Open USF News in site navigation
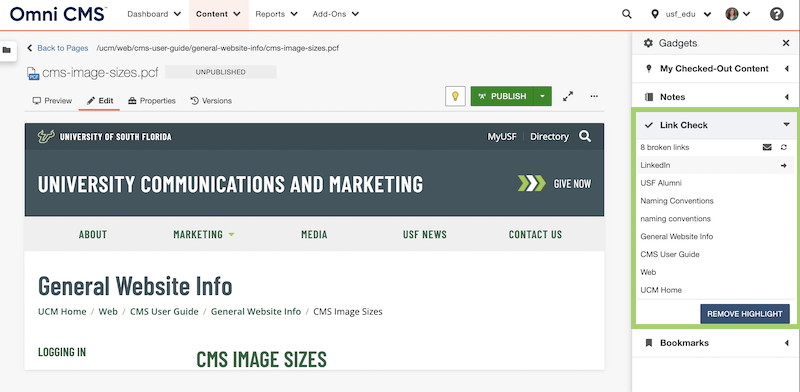This screenshot has width=800, height=392. tap(424, 235)
